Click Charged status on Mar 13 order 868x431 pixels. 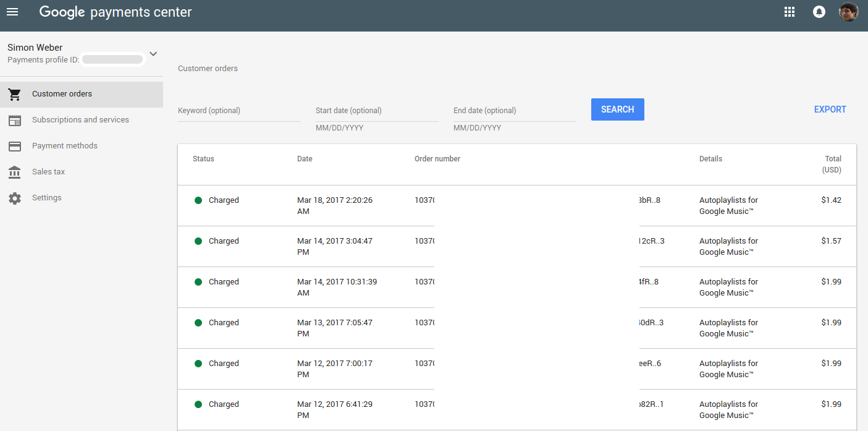coord(224,323)
